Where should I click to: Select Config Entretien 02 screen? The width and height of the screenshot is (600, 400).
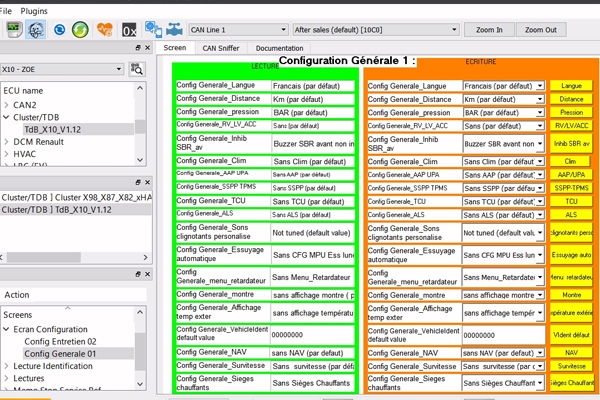[x=60, y=341]
